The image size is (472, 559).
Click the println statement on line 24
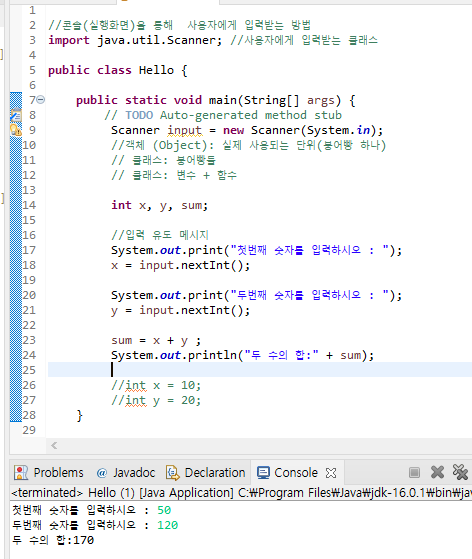[242, 355]
